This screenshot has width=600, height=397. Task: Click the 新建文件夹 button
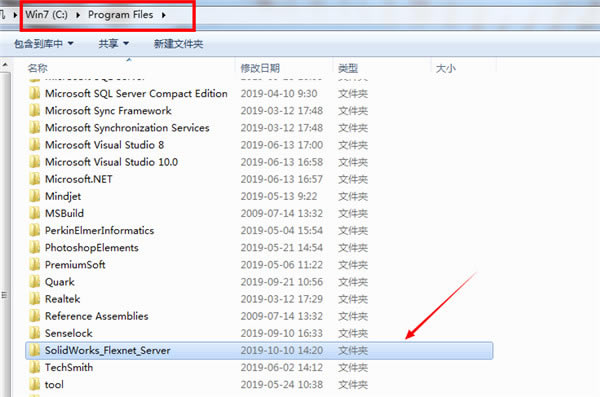point(178,44)
